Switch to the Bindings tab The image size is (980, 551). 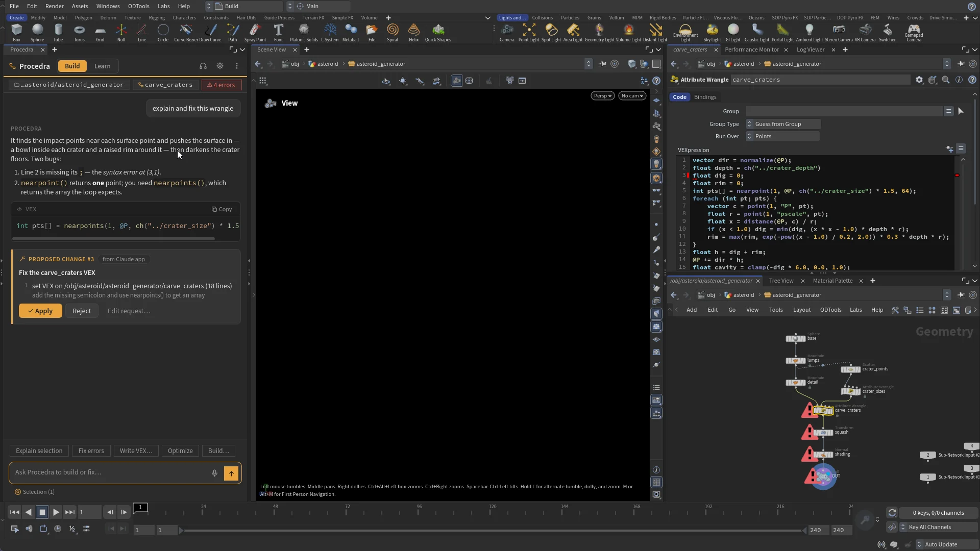pos(705,97)
